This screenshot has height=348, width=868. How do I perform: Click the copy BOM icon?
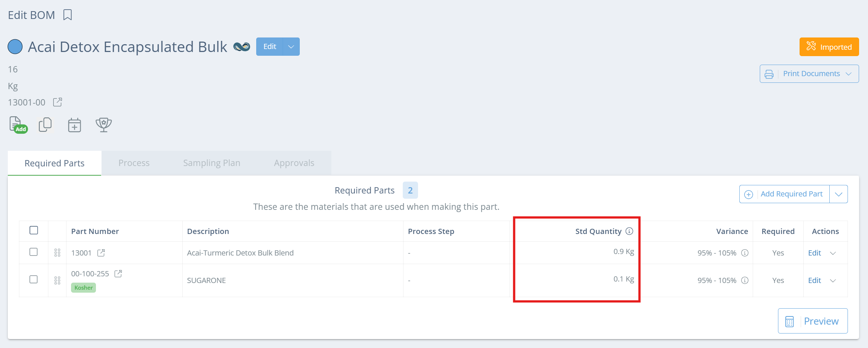45,125
